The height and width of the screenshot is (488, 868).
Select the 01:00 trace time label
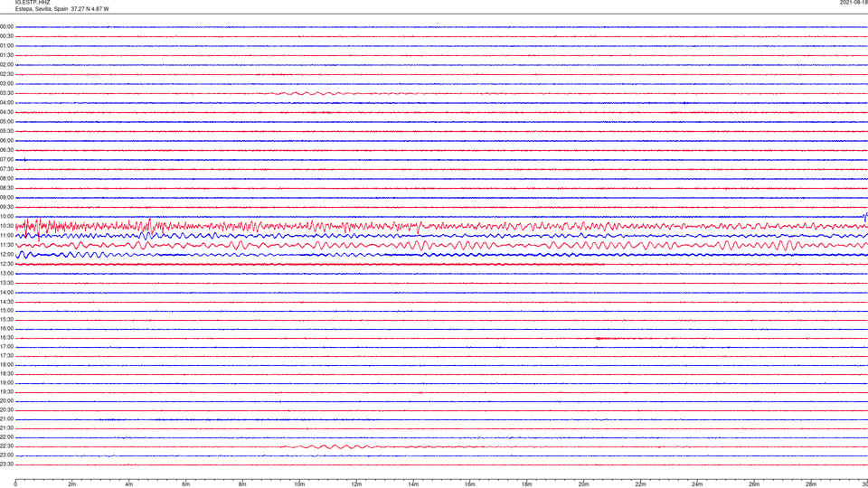[x=6, y=46]
